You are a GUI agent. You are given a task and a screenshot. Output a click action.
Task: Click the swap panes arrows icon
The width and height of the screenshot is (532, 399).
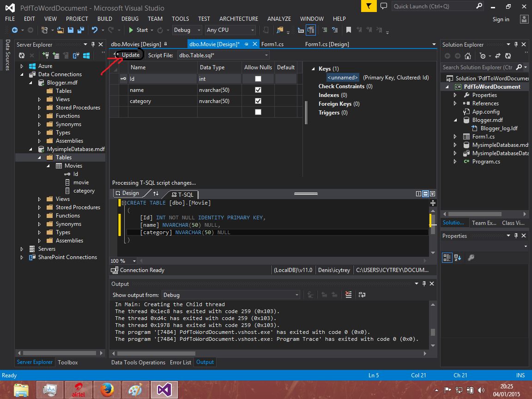[x=156, y=193]
